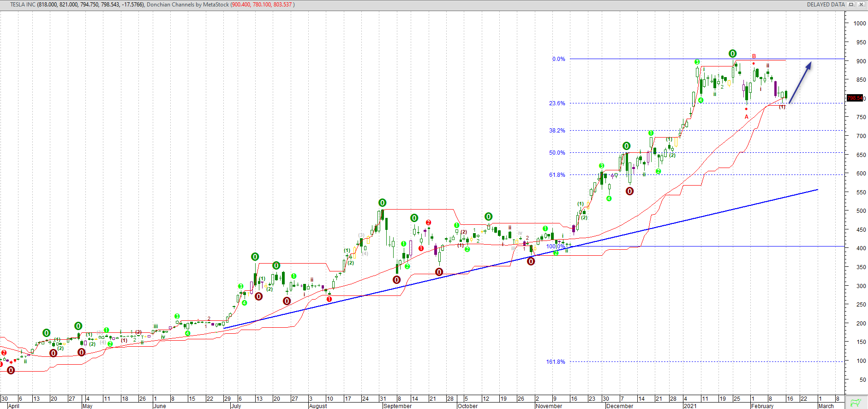Click February on the date axis

pos(762,406)
